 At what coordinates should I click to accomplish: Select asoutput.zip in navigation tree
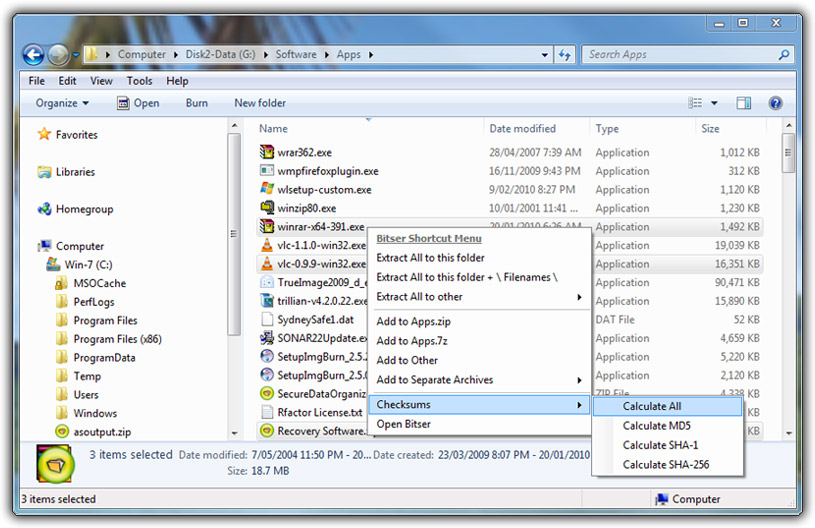(x=102, y=431)
